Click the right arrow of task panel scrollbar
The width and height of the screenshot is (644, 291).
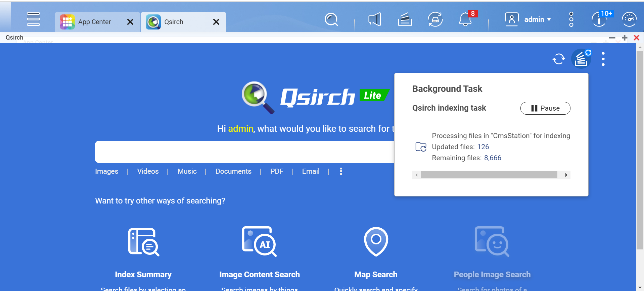point(566,175)
